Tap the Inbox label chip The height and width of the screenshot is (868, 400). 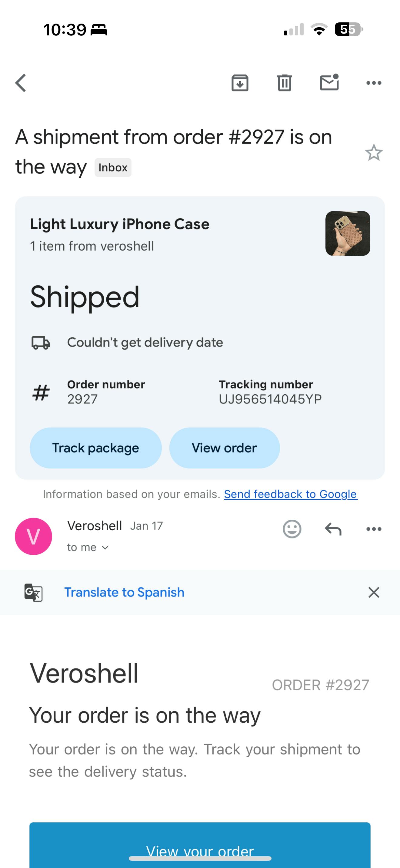tap(113, 167)
